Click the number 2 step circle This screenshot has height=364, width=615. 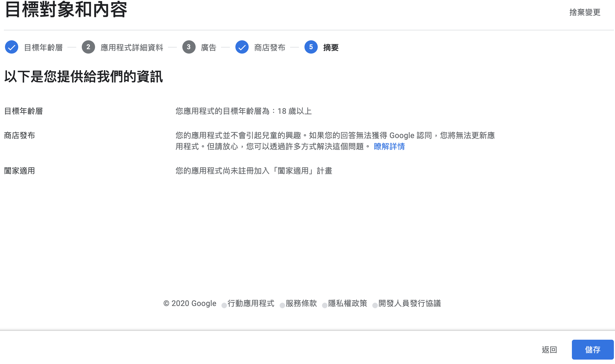click(x=88, y=47)
